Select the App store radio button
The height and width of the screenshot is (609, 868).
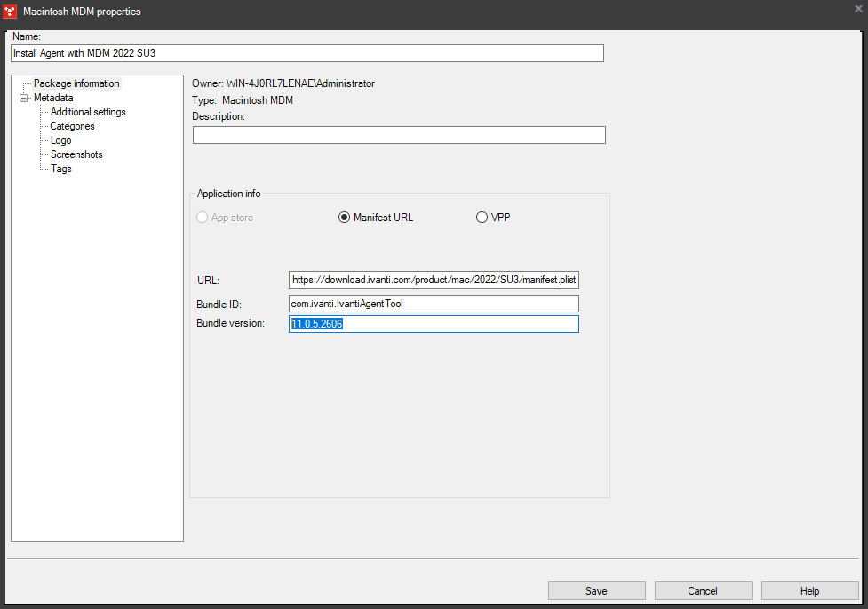coord(201,217)
